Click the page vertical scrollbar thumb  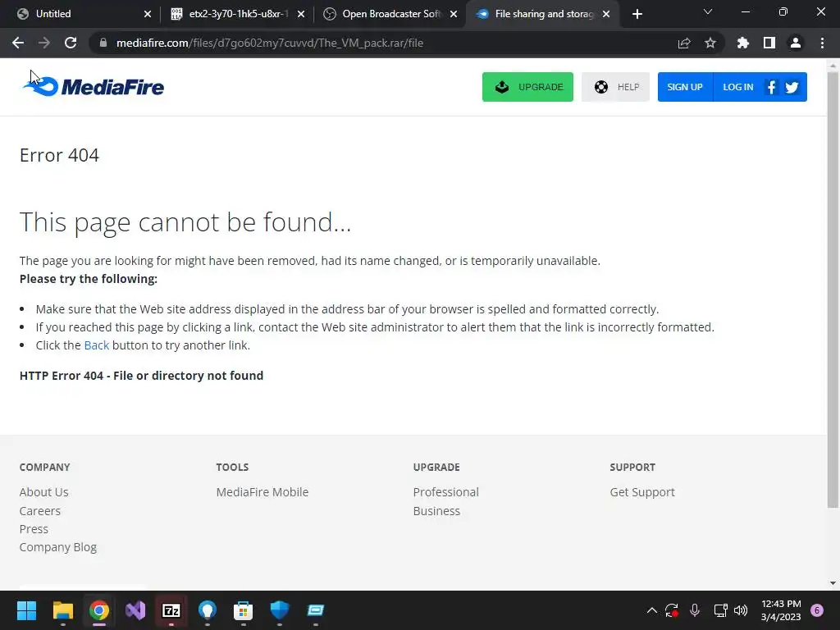[x=833, y=290]
